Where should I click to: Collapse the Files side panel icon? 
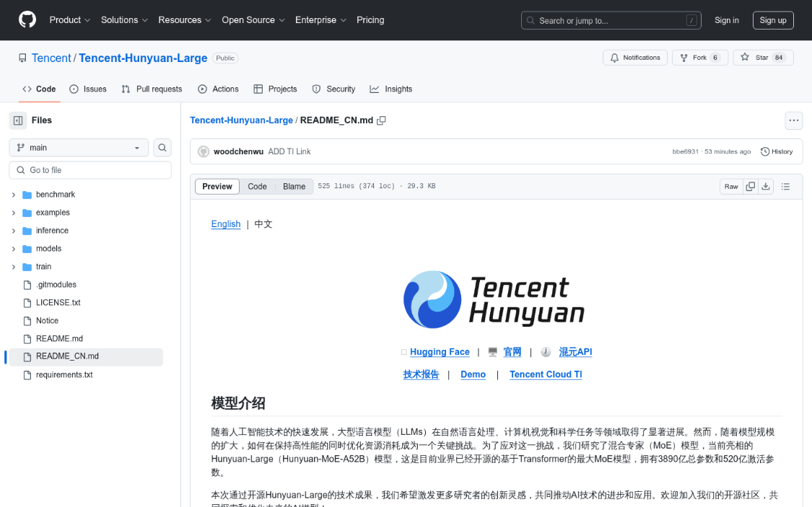click(x=17, y=120)
